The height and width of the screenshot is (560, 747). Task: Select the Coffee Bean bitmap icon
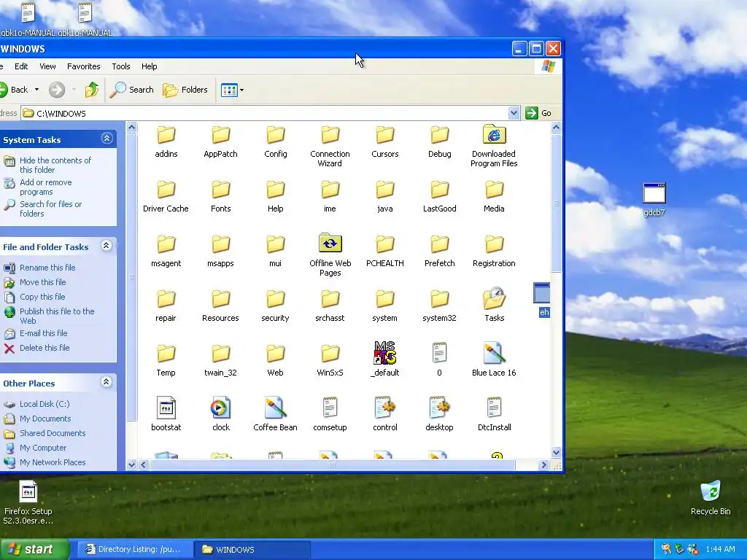coord(275,408)
